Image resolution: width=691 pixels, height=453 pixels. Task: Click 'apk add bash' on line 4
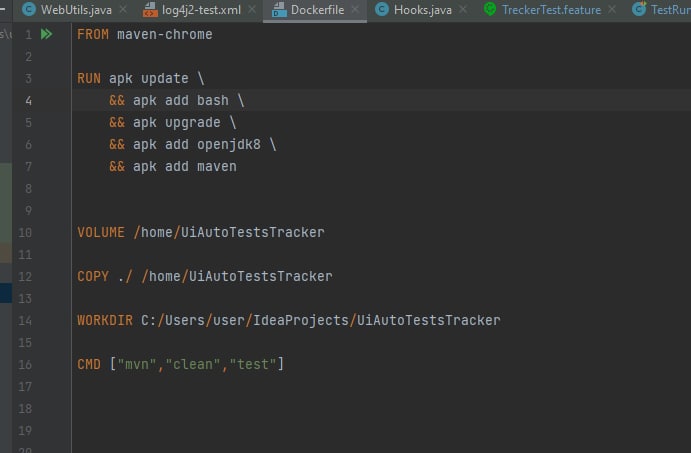[x=181, y=100]
